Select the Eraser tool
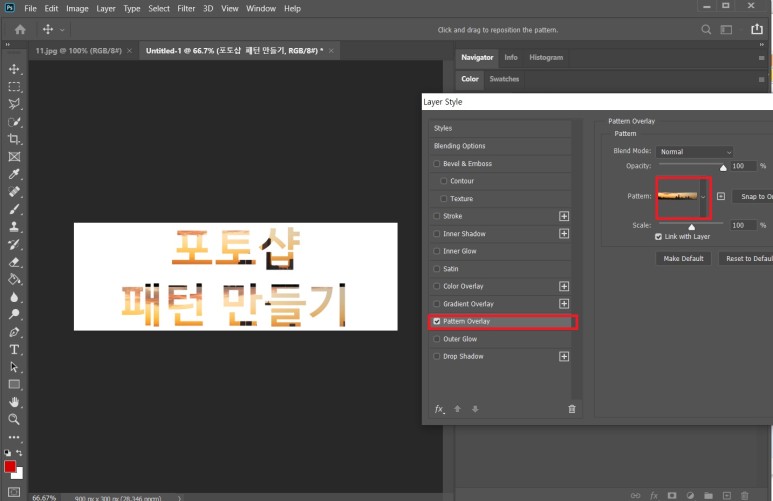The image size is (773, 501). pyautogui.click(x=14, y=262)
